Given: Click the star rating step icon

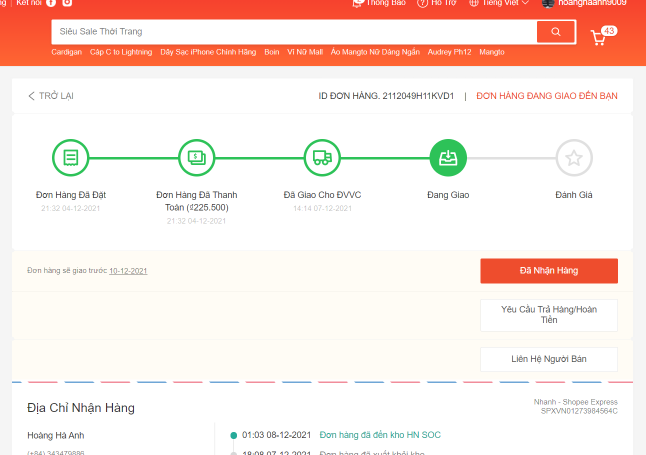Looking at the screenshot, I should pos(574,157).
